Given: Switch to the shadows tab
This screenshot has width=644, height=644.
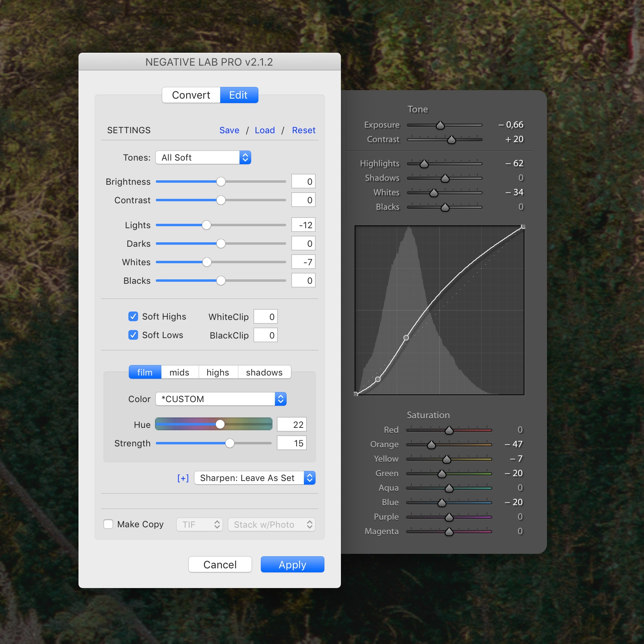Looking at the screenshot, I should (264, 372).
